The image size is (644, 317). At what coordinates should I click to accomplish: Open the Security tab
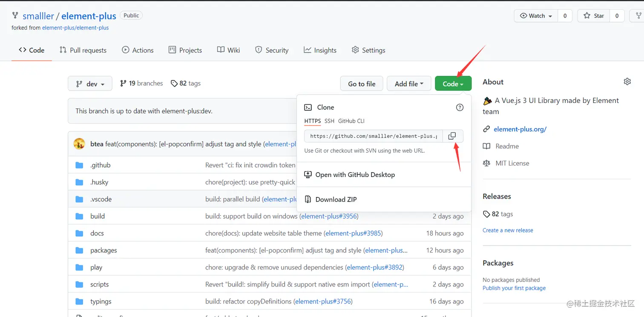272,50
